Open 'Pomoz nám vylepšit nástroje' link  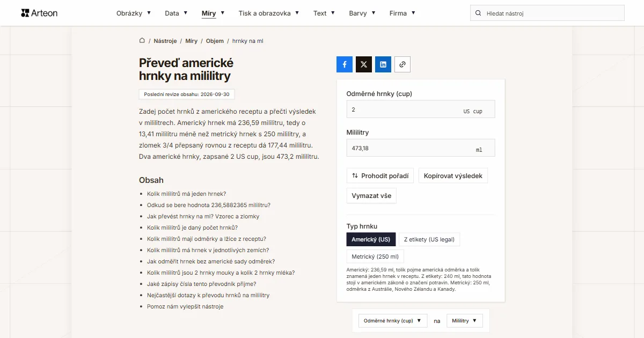tap(185, 306)
